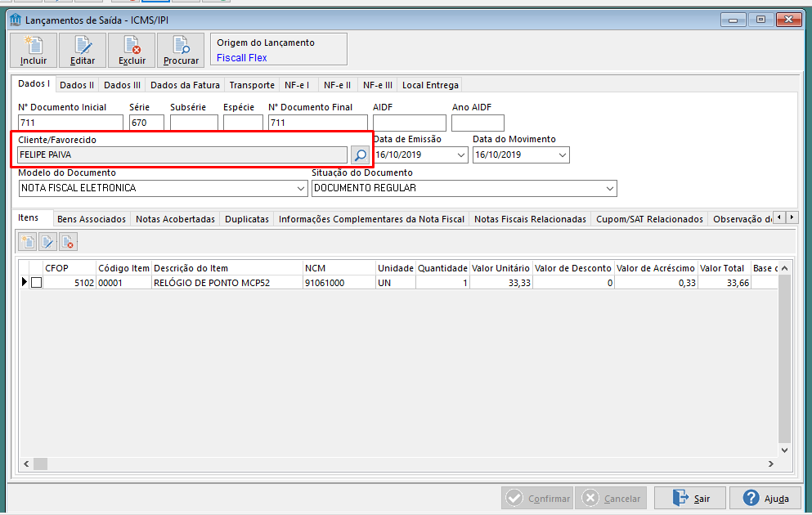Switch to the Dados I tab
This screenshot has width=812, height=515.
(34, 84)
